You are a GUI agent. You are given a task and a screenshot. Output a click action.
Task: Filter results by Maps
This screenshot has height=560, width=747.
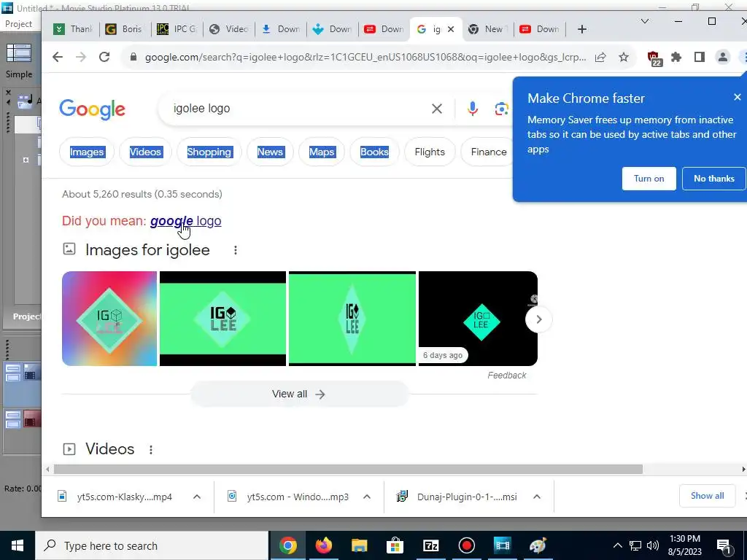coord(322,152)
